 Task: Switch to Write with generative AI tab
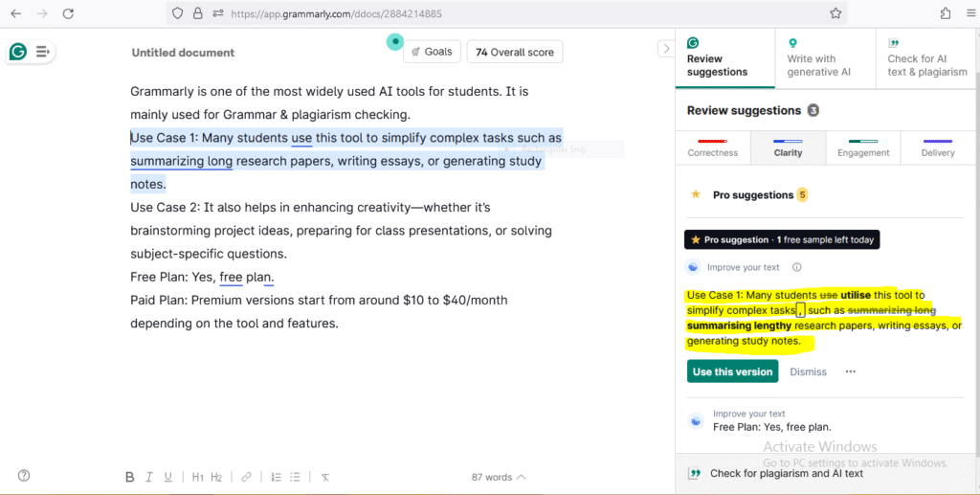coord(825,58)
